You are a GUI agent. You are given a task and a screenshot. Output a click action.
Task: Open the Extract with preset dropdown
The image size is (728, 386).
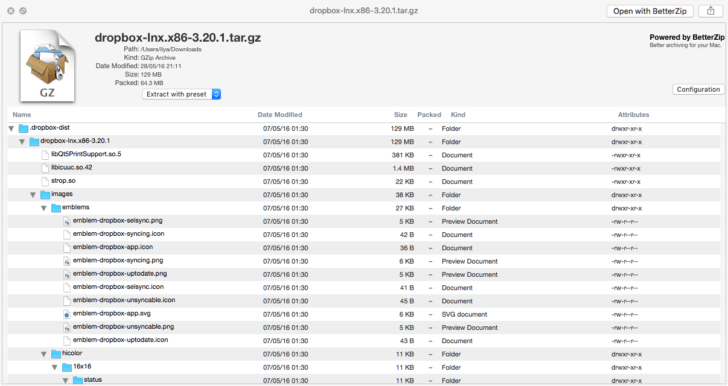(x=182, y=94)
